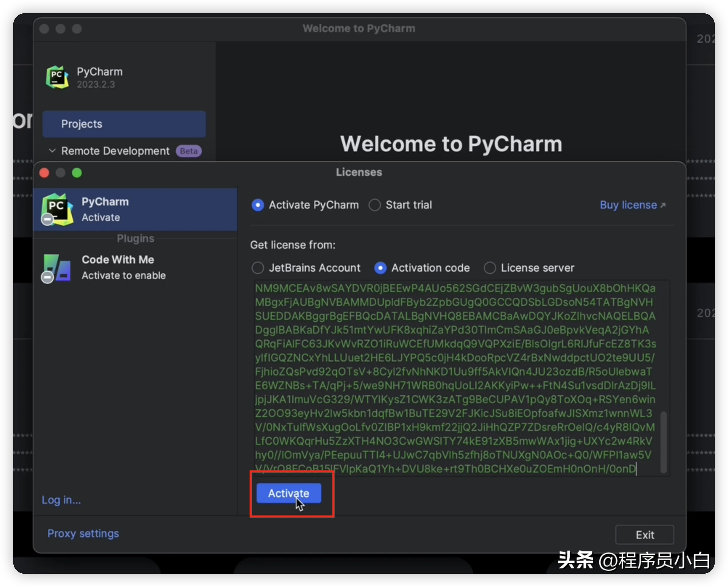Choose Activation code as license source
The width and height of the screenshot is (728, 587).
(380, 268)
